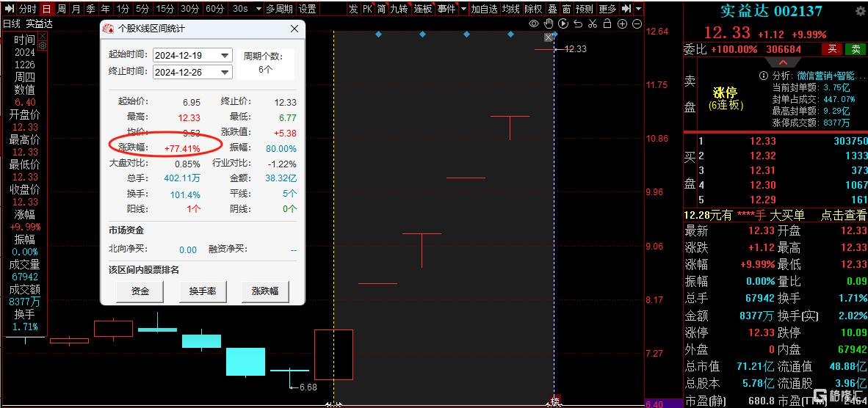Close the selected range with its corner X
The width and height of the screenshot is (868, 408).
(x=549, y=37)
